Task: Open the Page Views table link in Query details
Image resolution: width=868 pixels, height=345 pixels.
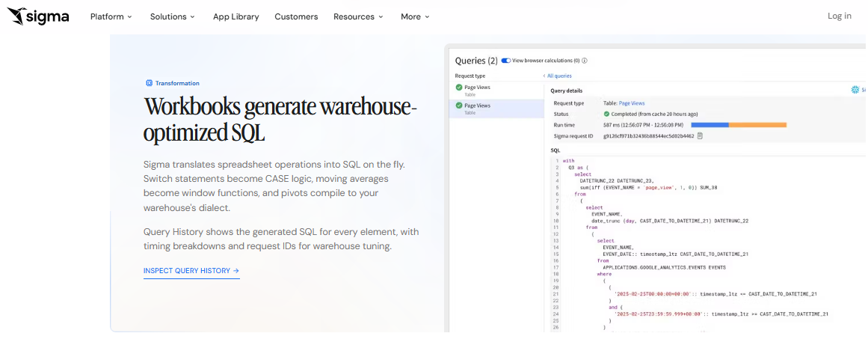Action: (632, 103)
